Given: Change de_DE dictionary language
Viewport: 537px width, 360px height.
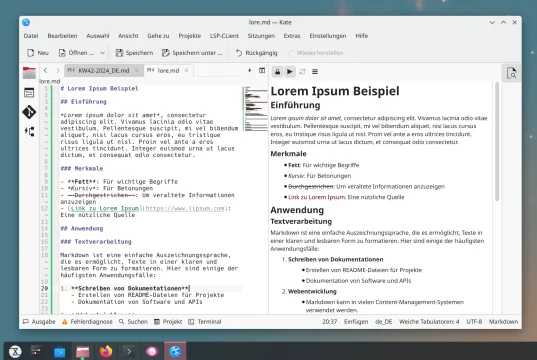Looking at the screenshot, I should coord(384,322).
